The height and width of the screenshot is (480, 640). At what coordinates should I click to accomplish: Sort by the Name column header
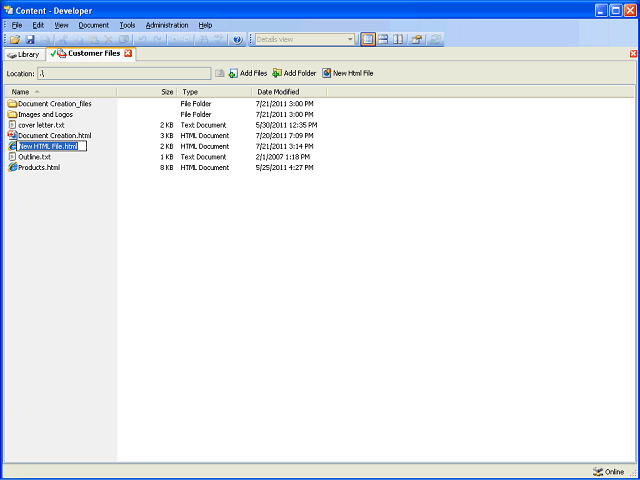coord(61,92)
